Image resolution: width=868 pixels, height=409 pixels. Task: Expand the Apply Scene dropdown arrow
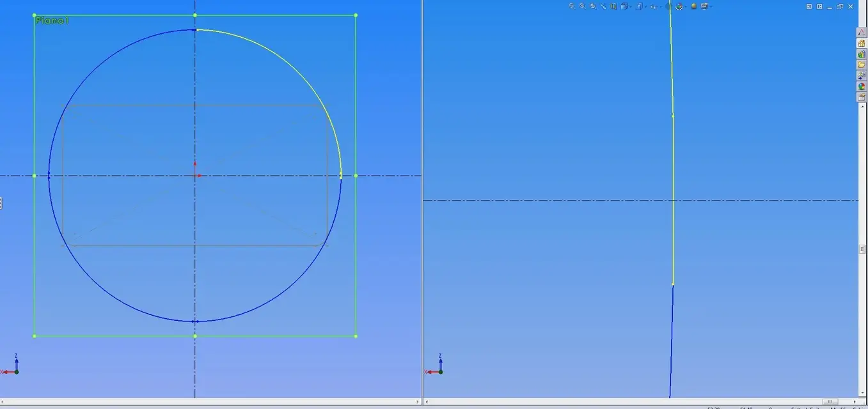coord(686,7)
